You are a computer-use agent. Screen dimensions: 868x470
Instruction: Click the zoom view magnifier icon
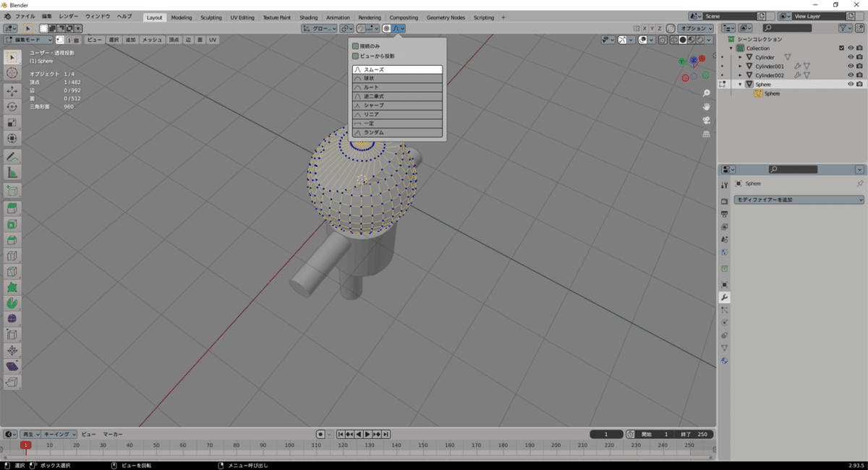(707, 93)
